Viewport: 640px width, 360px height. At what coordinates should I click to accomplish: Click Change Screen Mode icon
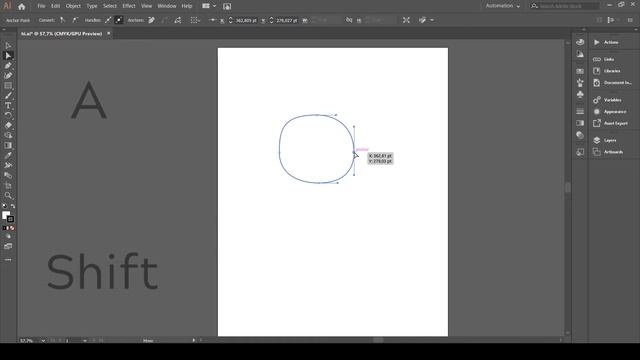[8, 246]
